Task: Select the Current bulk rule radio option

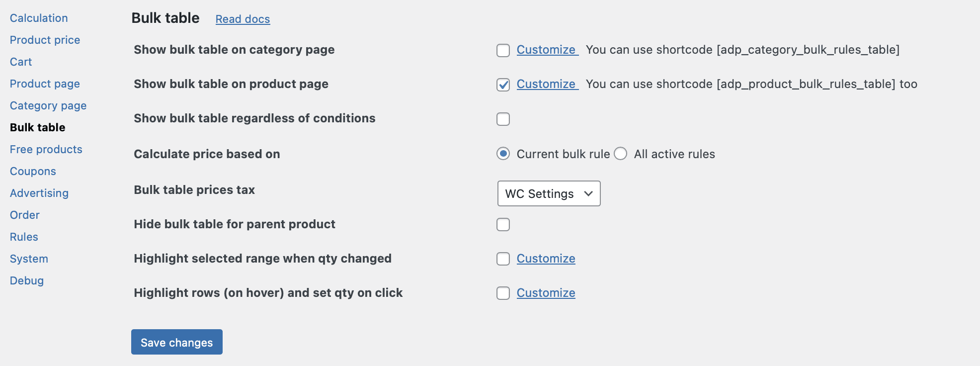Action: [x=503, y=154]
